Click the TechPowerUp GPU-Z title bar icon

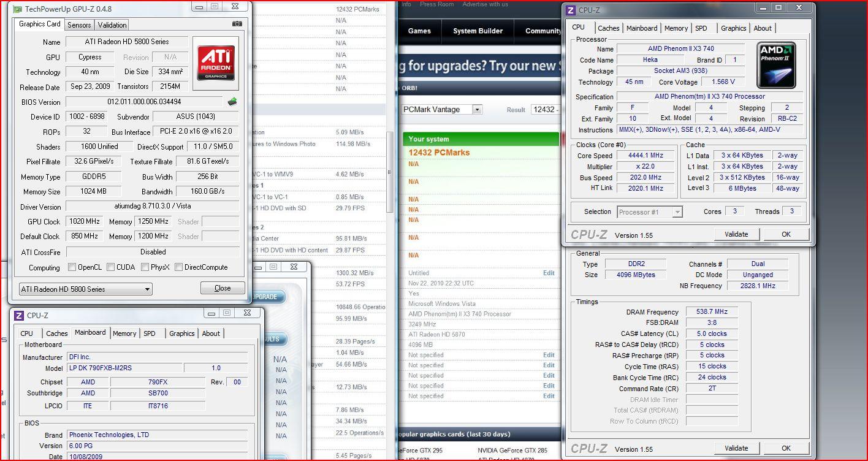(17, 9)
